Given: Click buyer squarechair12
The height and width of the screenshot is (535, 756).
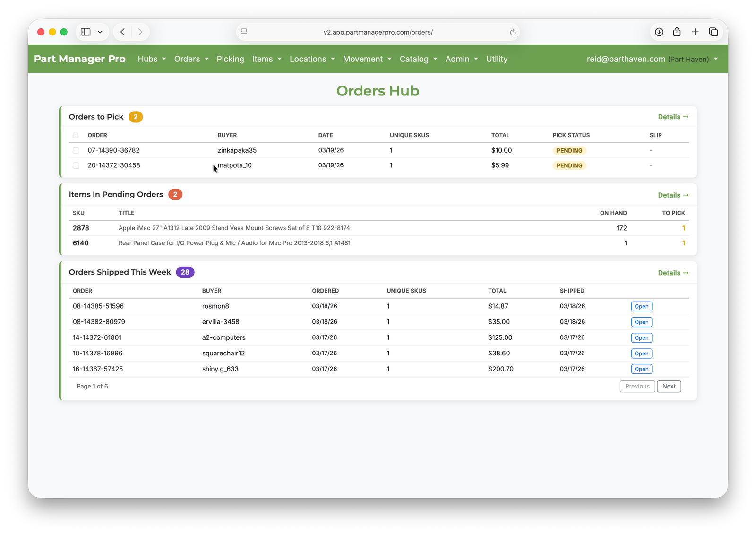Looking at the screenshot, I should (x=223, y=353).
